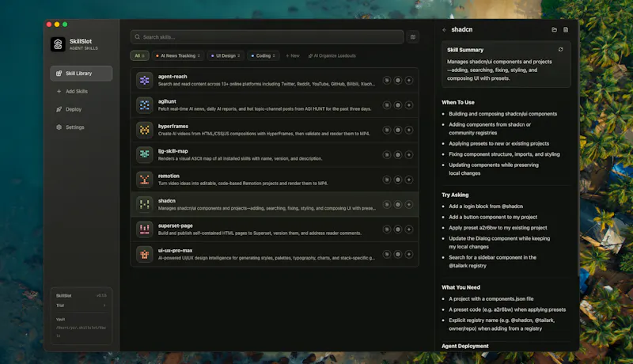Click the Agent Deployment heading in the detail panel
Screen dimensions: 633x364
(x=464, y=347)
